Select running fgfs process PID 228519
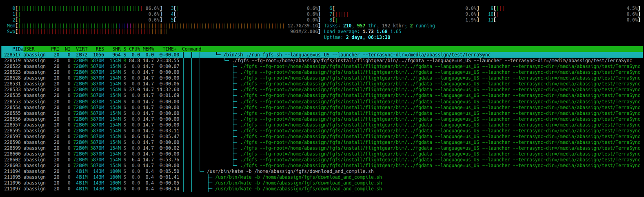The width and height of the screenshot is (644, 197). point(322,60)
